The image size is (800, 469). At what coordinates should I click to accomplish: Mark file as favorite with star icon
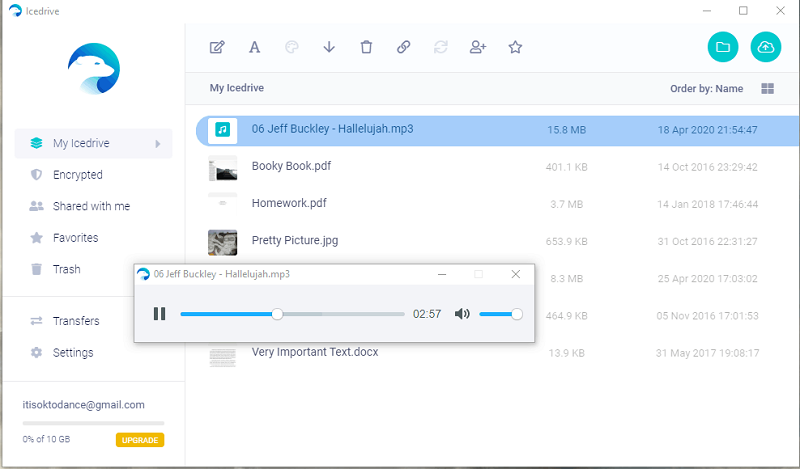pos(516,47)
